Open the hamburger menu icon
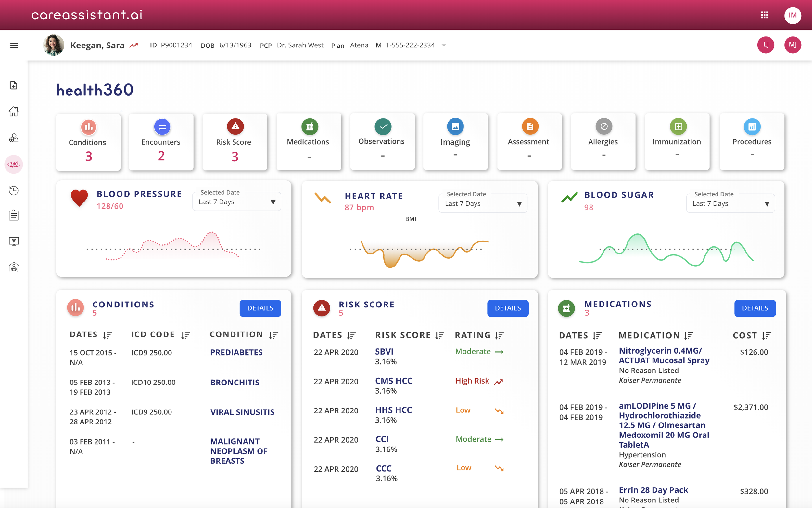 (14, 46)
